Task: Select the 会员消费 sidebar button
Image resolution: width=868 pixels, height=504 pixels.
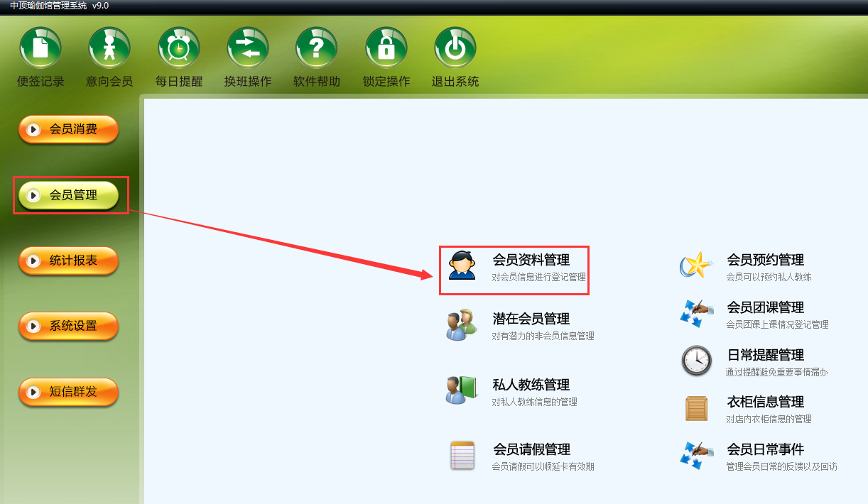Action: (68, 129)
